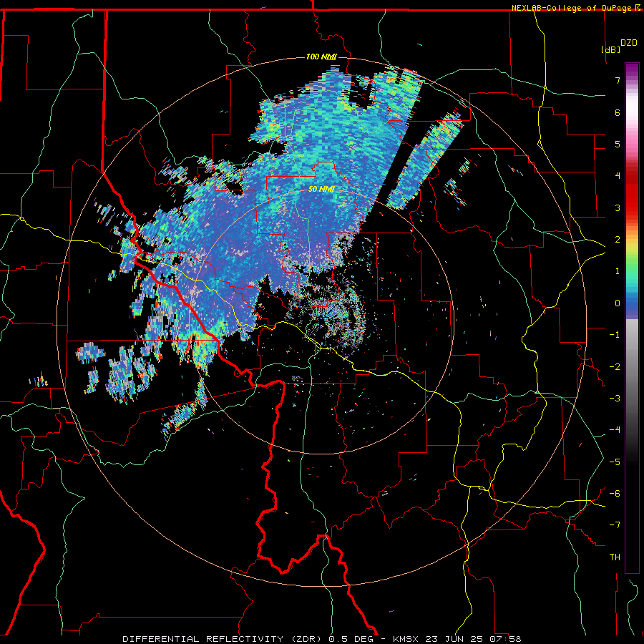This screenshot has width=644, height=644.
Task: Click the 6 value on the color scale
Action: coord(618,112)
